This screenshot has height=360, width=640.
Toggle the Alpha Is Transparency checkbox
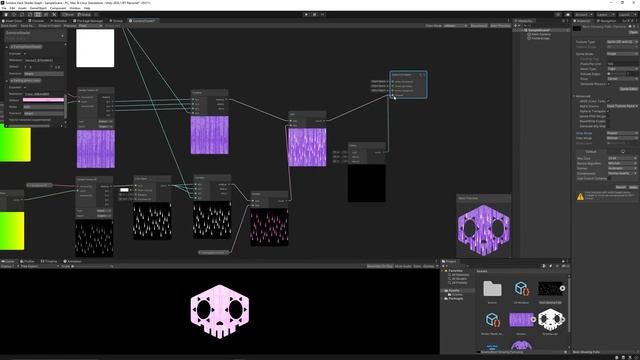(x=608, y=111)
